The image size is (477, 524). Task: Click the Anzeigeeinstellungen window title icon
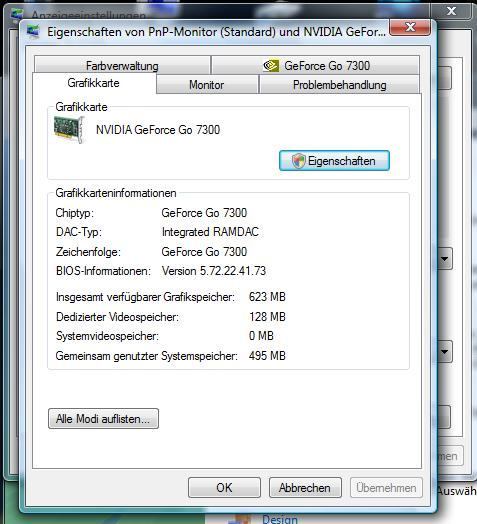[17, 14]
